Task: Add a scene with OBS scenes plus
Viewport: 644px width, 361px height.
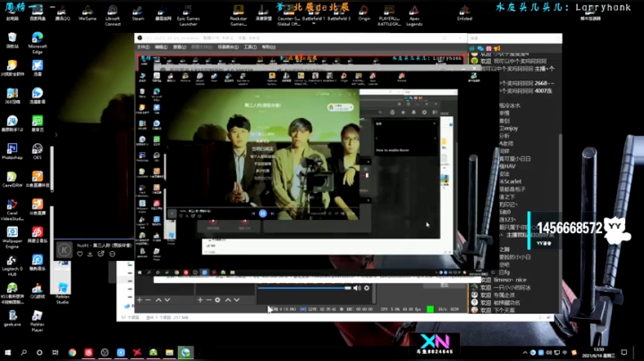Action: point(140,300)
